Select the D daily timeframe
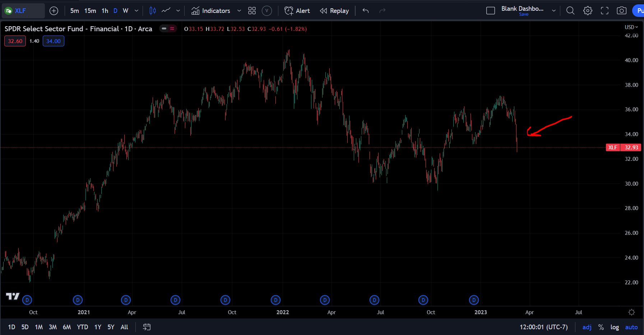This screenshot has width=644, height=335. [x=115, y=11]
